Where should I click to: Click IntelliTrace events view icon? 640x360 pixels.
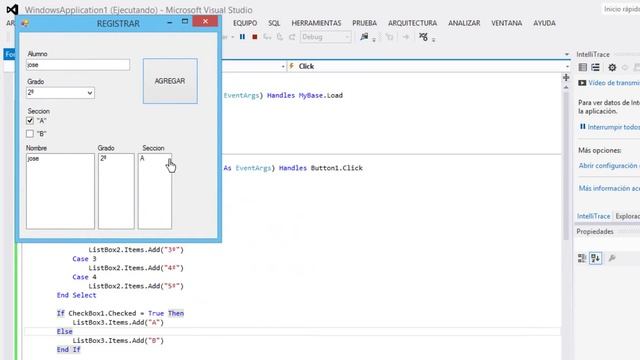tap(583, 67)
